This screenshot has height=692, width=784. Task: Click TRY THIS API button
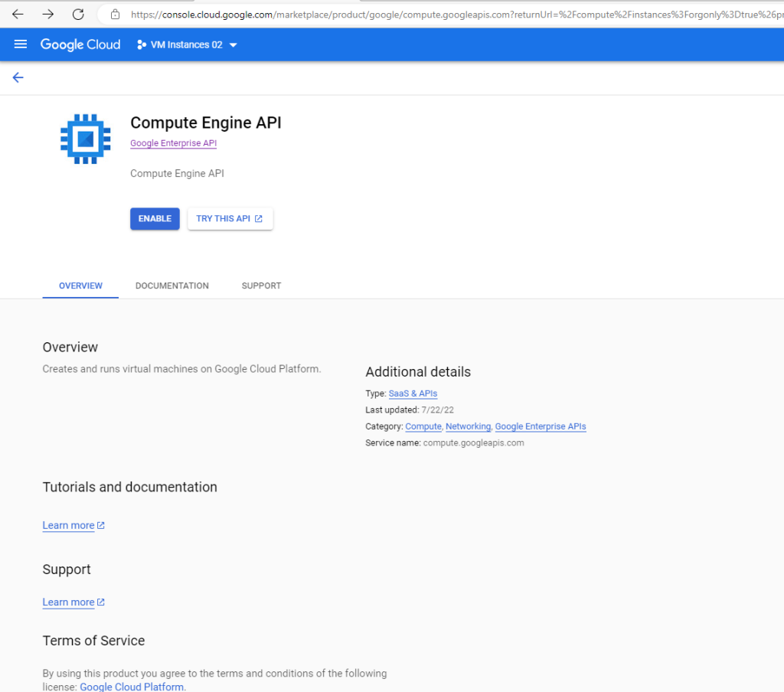coord(230,218)
